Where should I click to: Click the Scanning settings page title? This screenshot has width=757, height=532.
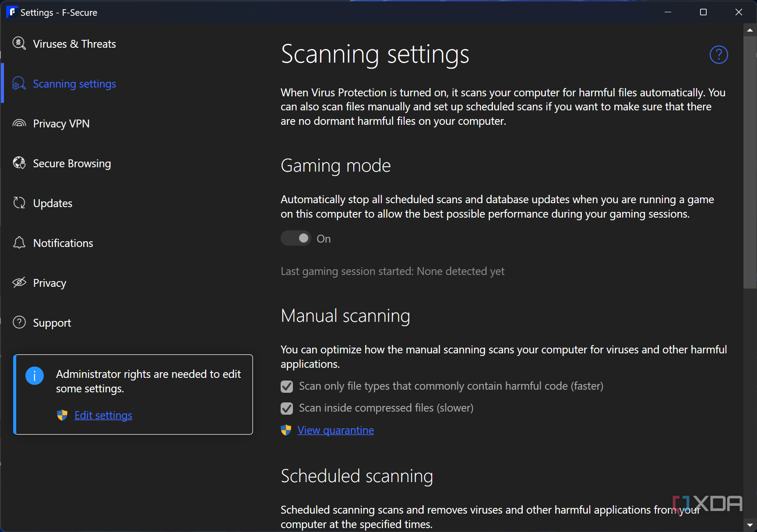tap(375, 54)
